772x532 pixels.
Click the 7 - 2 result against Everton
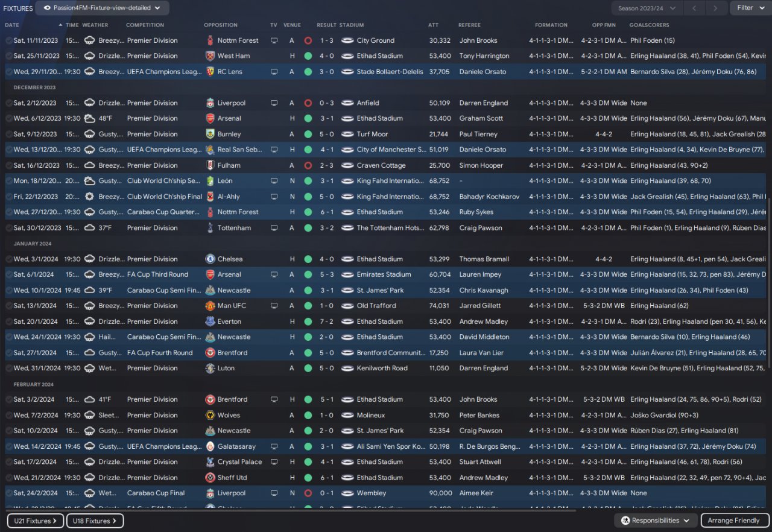[x=326, y=321]
